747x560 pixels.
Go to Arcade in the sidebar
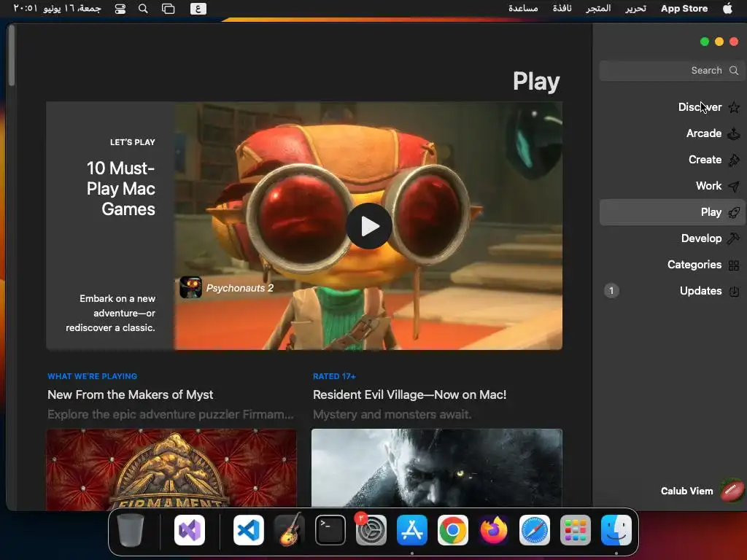click(672, 133)
